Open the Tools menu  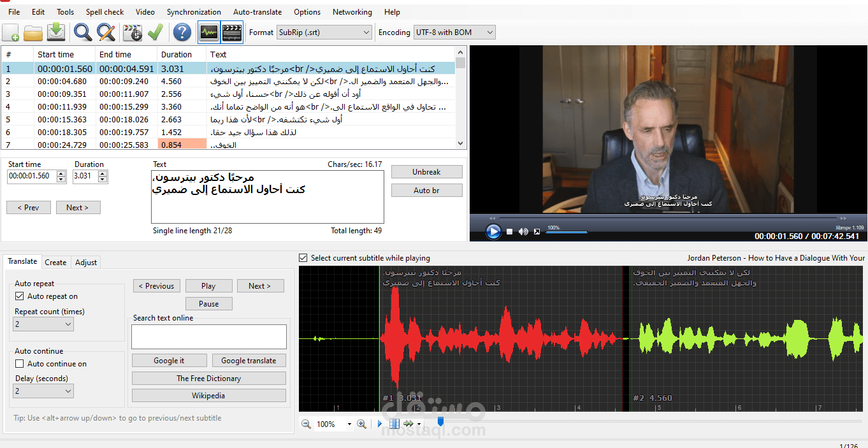coord(65,11)
